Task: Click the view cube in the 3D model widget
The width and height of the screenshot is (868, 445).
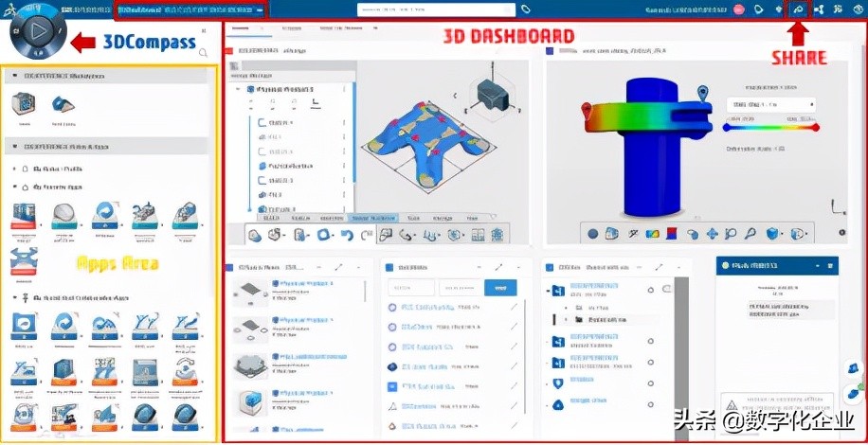Action: pyautogui.click(x=492, y=95)
